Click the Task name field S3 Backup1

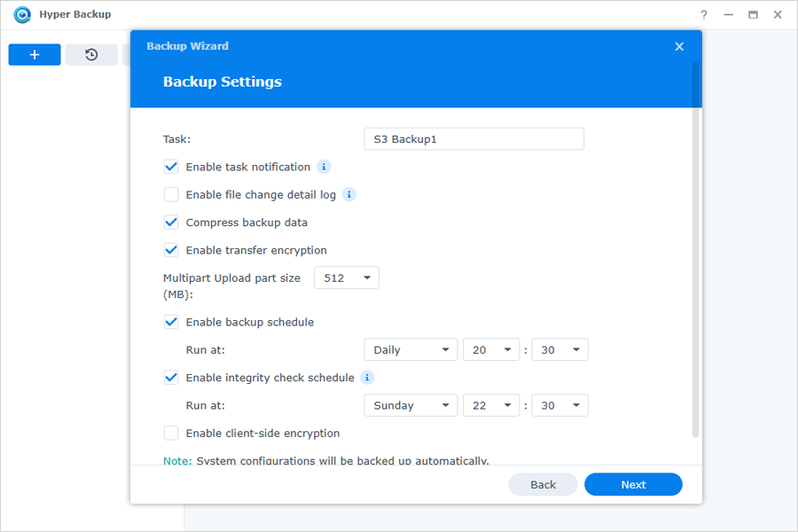(x=473, y=139)
